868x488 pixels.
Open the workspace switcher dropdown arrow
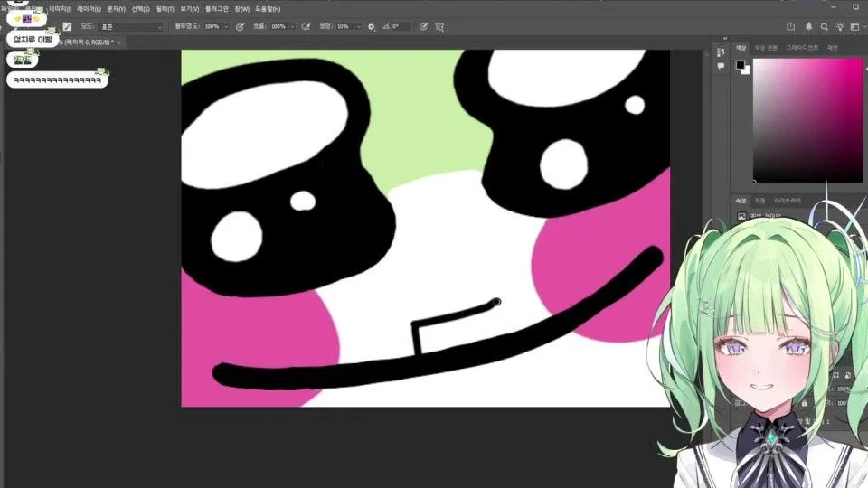(x=864, y=26)
